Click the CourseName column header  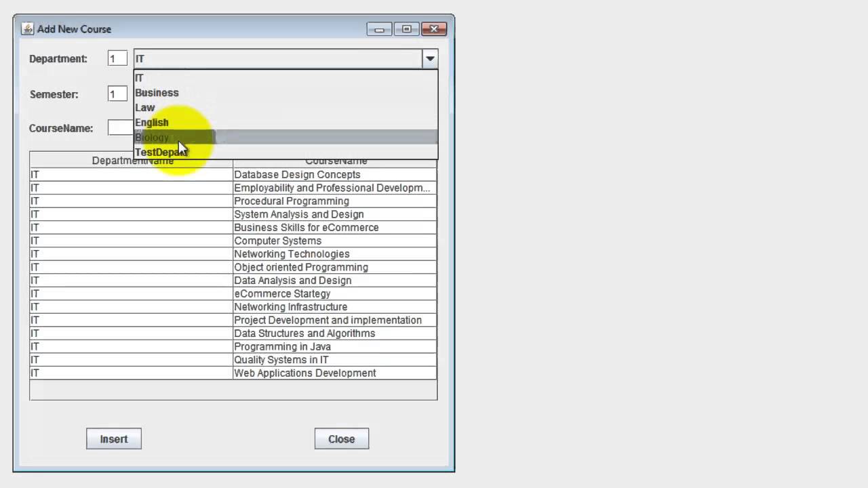click(x=335, y=163)
